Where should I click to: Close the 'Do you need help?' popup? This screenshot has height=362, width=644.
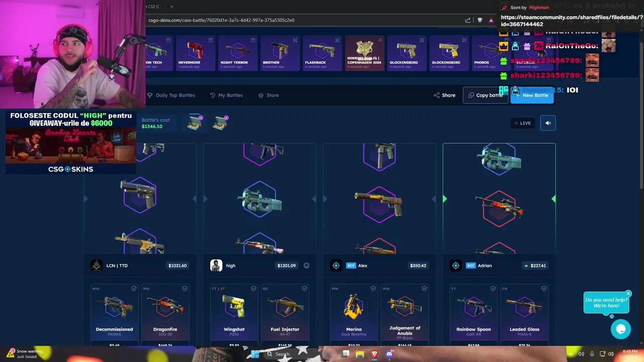click(x=628, y=294)
